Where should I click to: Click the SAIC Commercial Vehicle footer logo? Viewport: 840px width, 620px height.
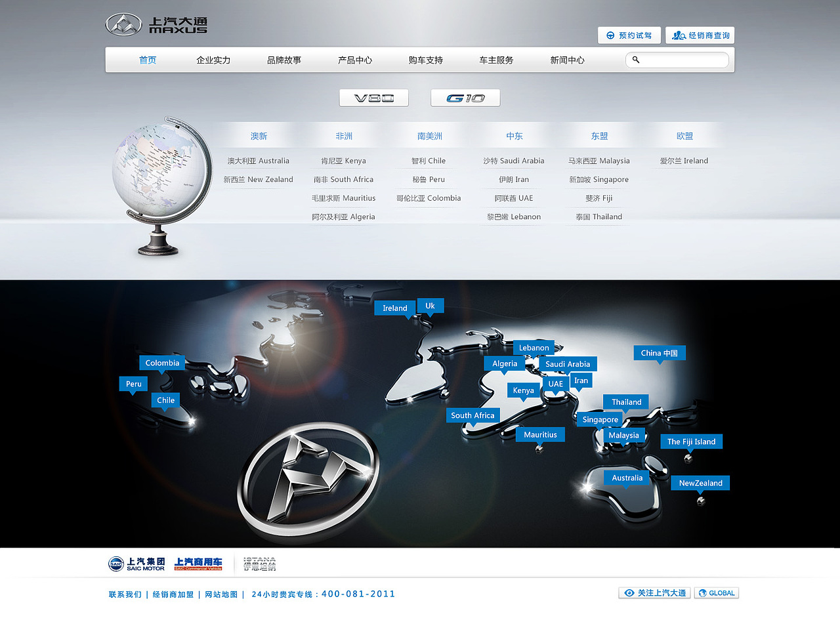(x=198, y=564)
